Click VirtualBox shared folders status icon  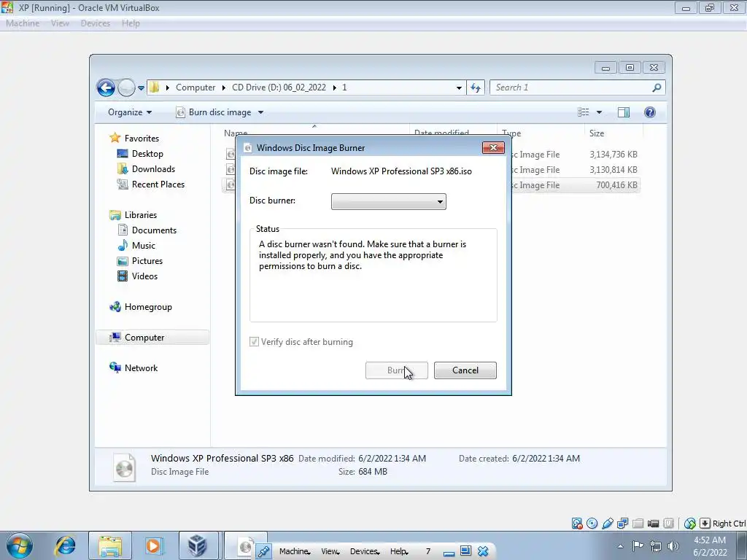[638, 524]
